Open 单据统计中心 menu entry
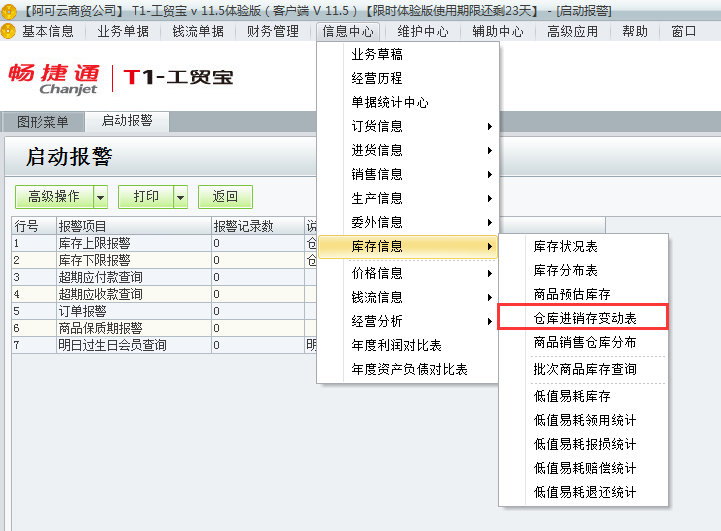Screen dimensions: 721x531 pos(407,102)
